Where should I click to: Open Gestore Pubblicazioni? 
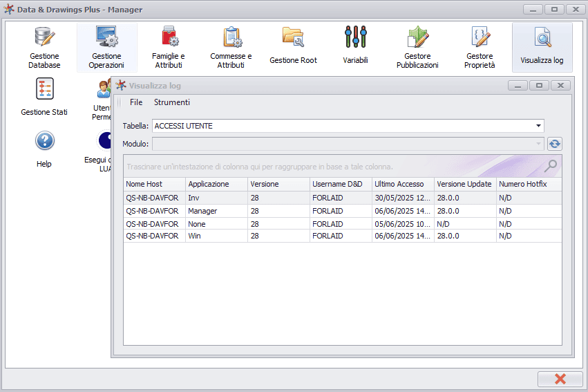[418, 47]
